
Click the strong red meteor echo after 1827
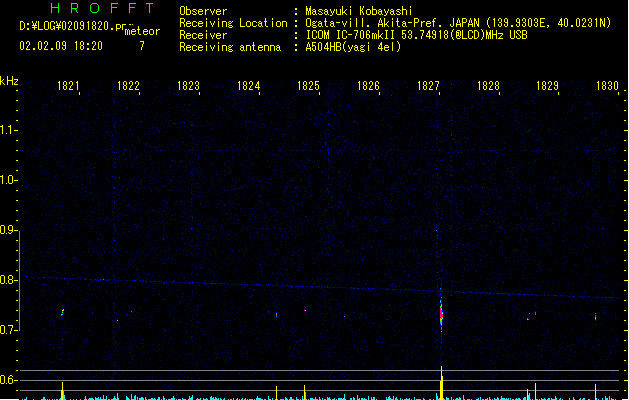(x=441, y=314)
